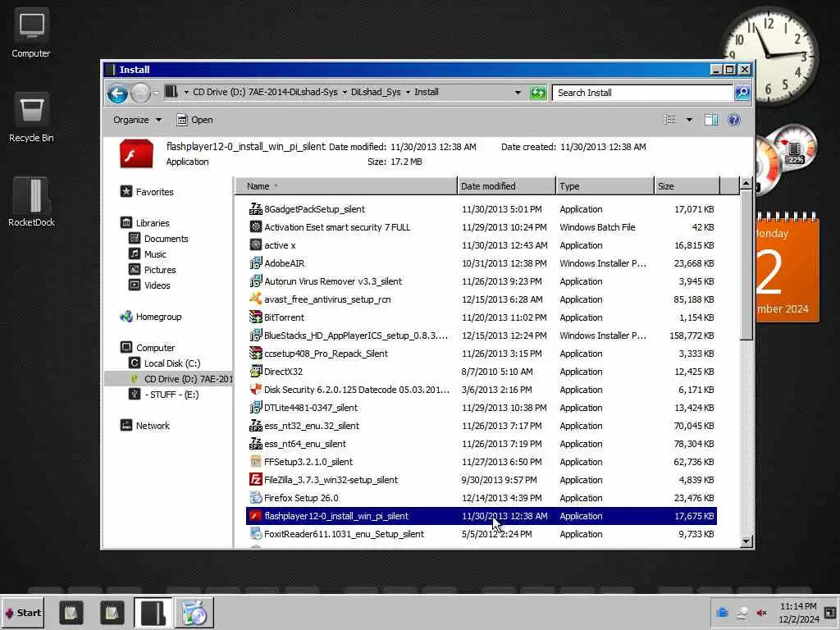Click the change view icon
The width and height of the screenshot is (840, 630).
pos(669,120)
